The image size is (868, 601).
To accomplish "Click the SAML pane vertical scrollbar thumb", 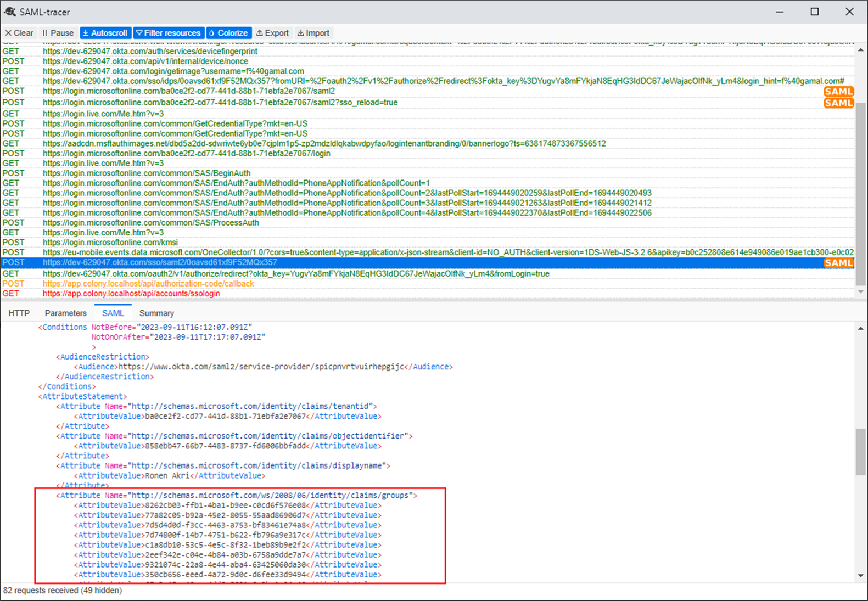I will [x=860, y=452].
